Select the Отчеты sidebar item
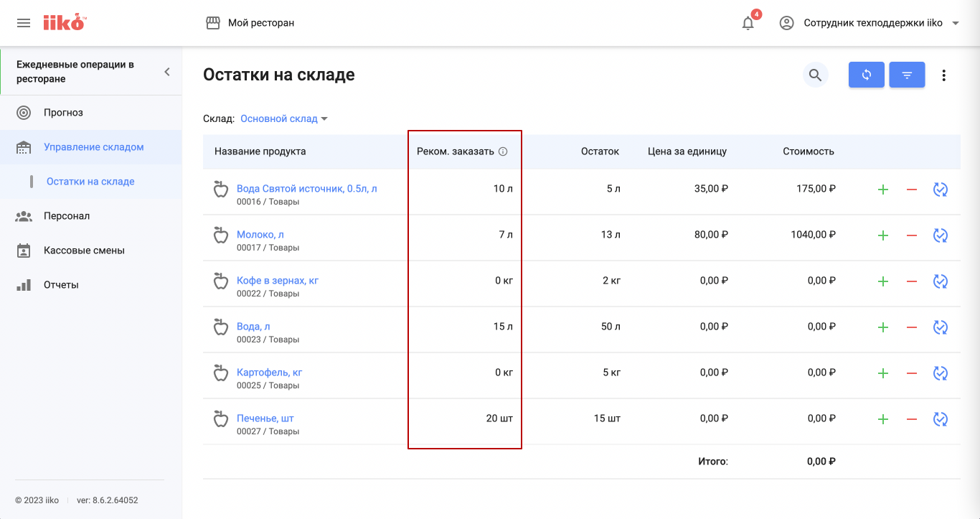The height and width of the screenshot is (519, 980). click(x=61, y=285)
